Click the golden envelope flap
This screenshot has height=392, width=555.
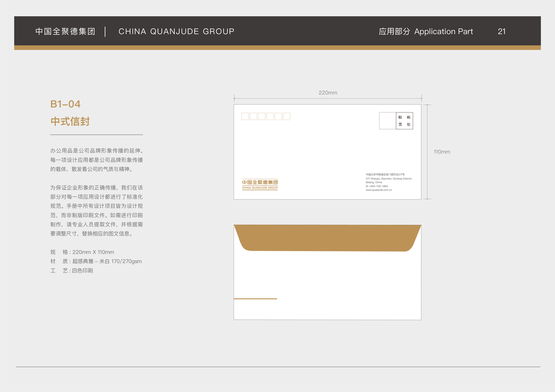click(327, 238)
